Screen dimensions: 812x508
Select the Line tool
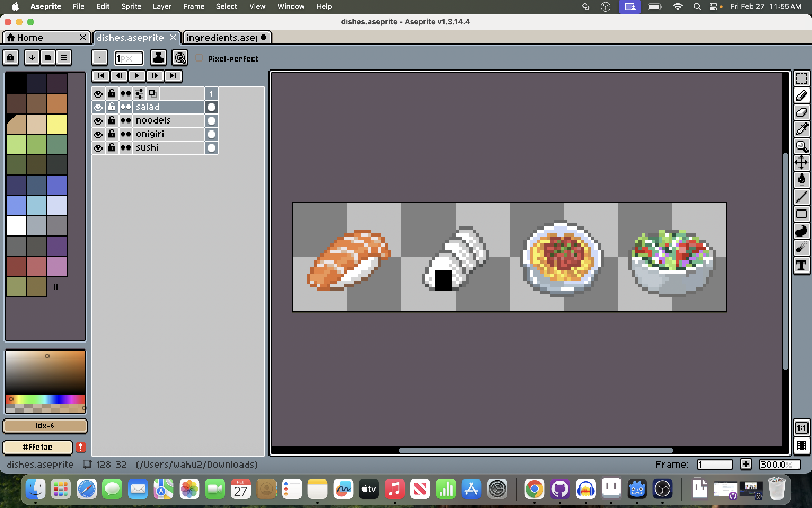(801, 197)
